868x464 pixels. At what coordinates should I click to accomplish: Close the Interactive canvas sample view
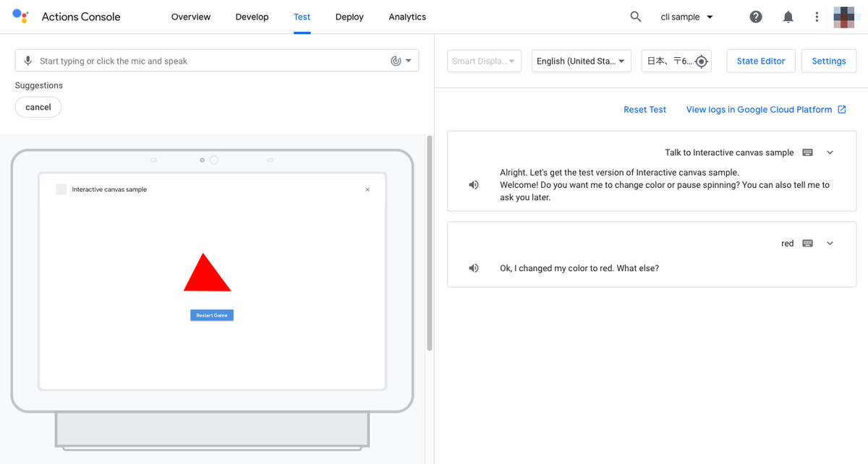tap(367, 189)
